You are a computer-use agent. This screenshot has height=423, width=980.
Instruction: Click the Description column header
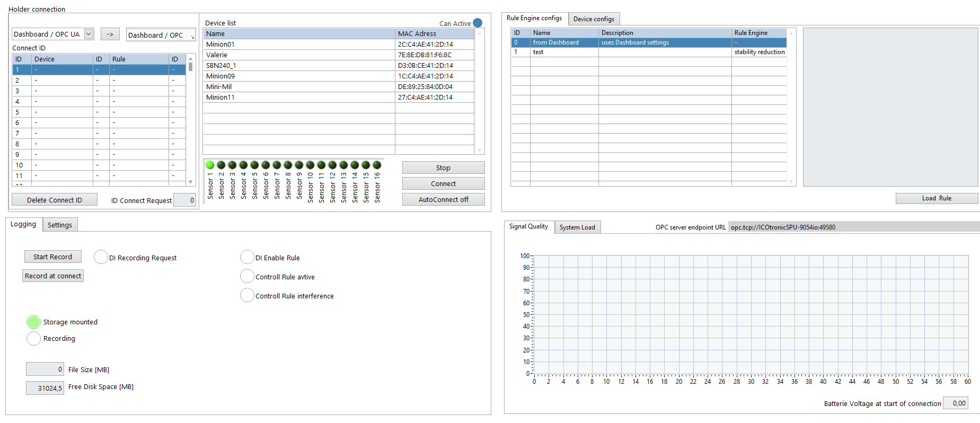click(x=665, y=33)
